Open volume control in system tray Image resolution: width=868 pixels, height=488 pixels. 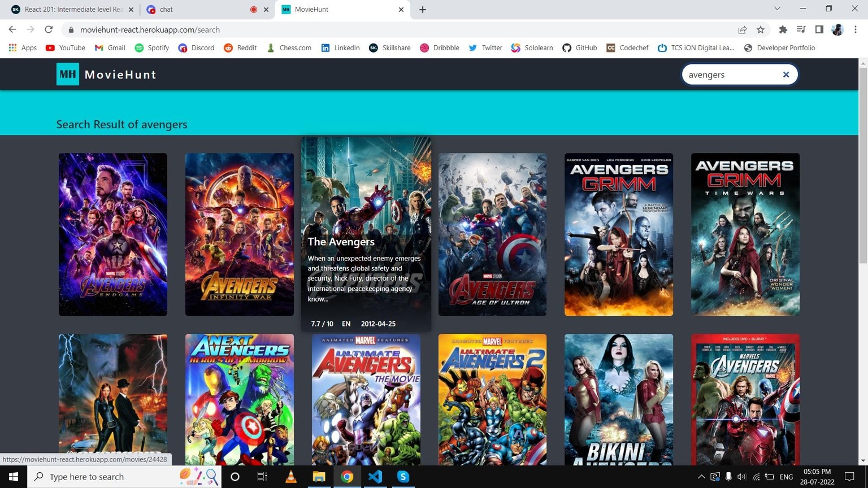(x=742, y=477)
